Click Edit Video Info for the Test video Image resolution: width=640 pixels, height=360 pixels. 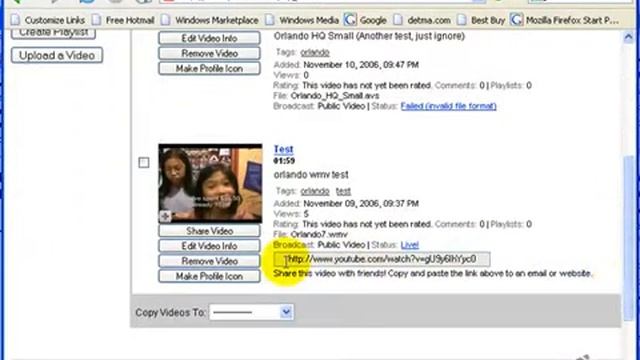(209, 246)
